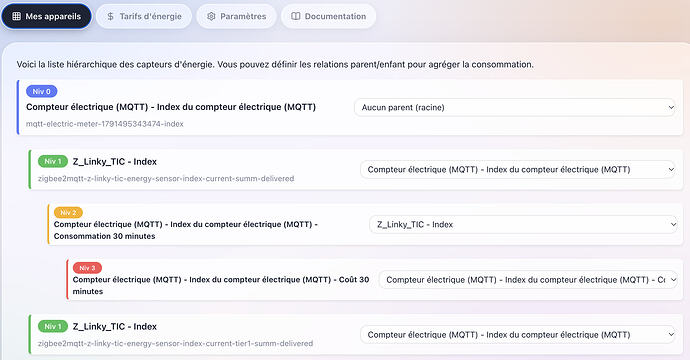Click 'Z_Linky_TIC - Index' title above tier1-summ-delivered
690x360 pixels.
pyautogui.click(x=115, y=327)
